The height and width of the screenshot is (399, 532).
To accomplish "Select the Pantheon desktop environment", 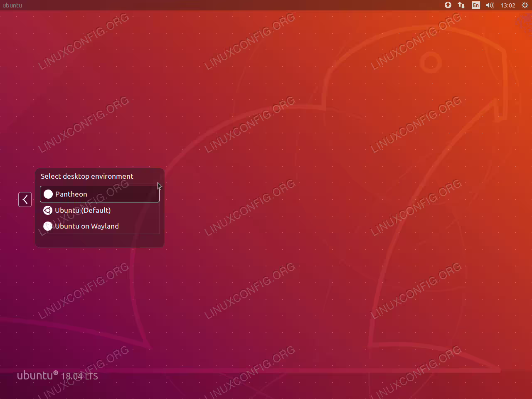I will click(100, 194).
